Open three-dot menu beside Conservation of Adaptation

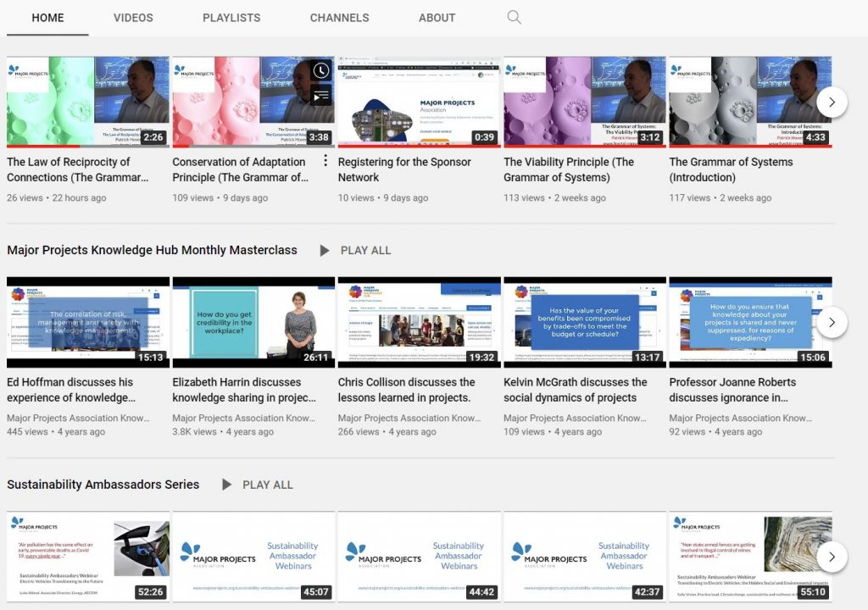[x=325, y=160]
